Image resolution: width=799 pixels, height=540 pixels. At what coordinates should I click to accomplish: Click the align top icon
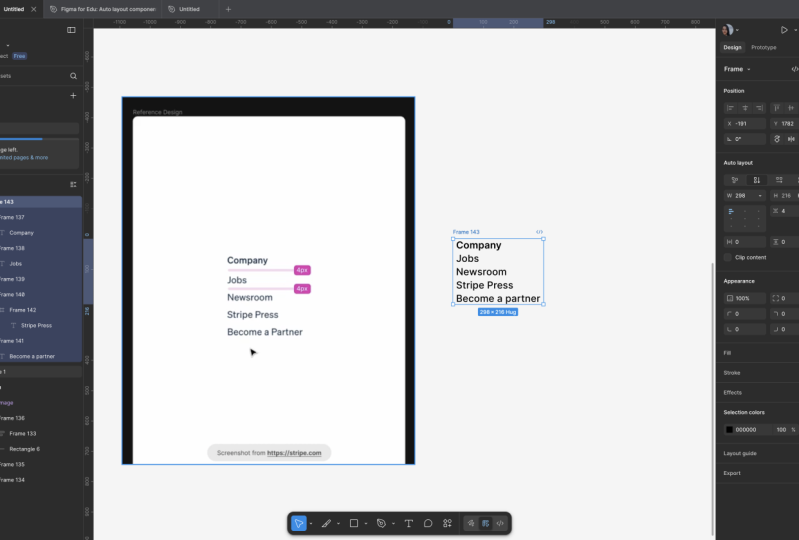tap(776, 108)
